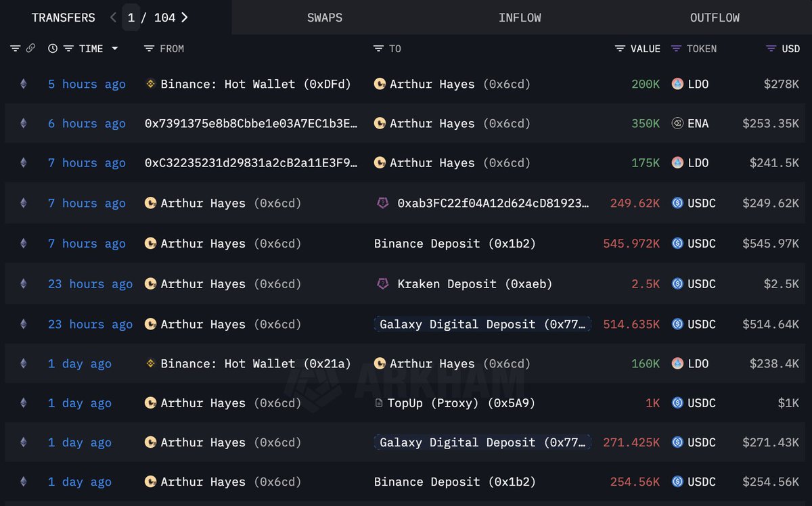Click Ethereum chain icon in first row
The image size is (812, 506).
pyautogui.click(x=24, y=84)
